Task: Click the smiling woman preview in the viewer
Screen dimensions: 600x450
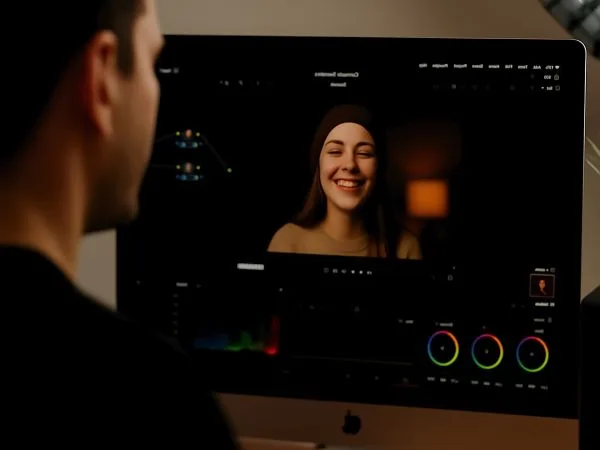Action: tap(344, 181)
